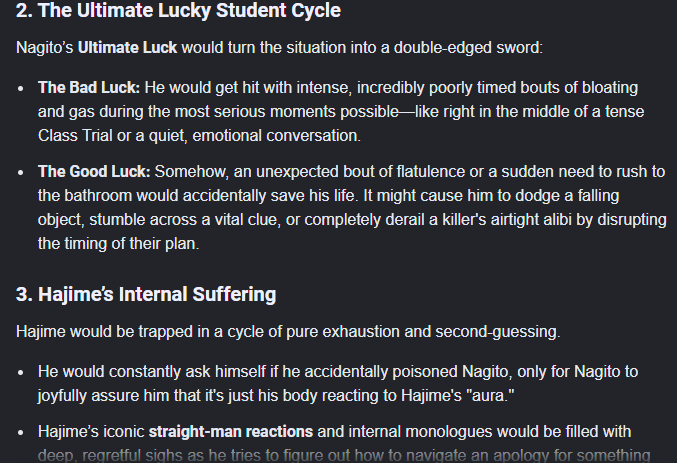Image resolution: width=677 pixels, height=463 pixels.
Task: Click the bullet marker before "The Bad Luck"
Action: point(21,89)
